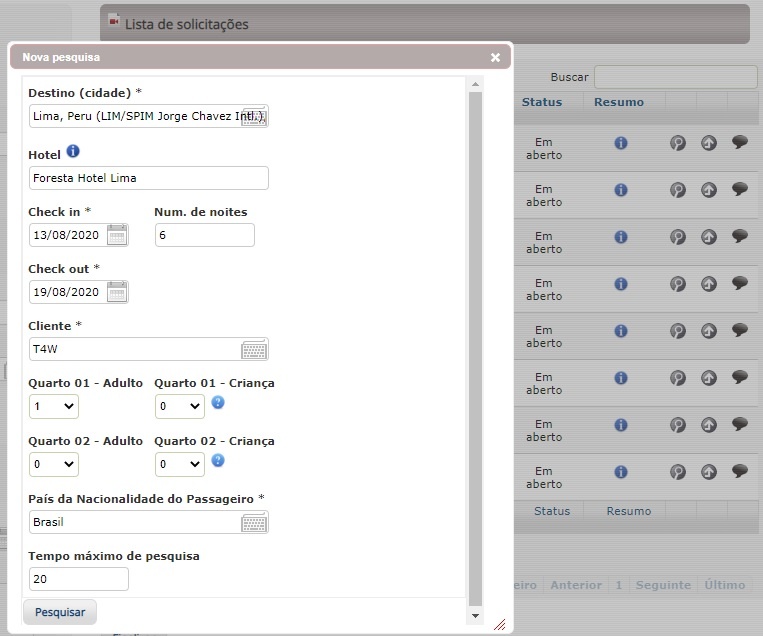This screenshot has height=636, width=763.
Task: Go to Seguinte page in the list
Action: click(663, 585)
